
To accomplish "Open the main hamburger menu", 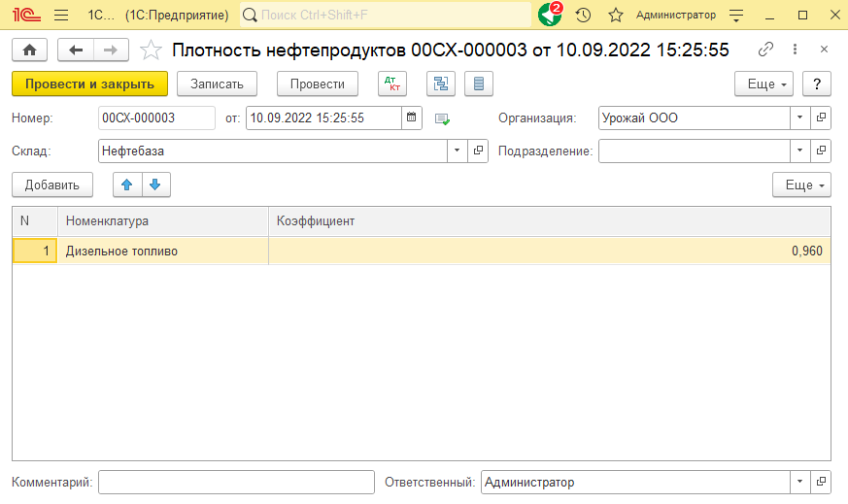I will pos(60,15).
